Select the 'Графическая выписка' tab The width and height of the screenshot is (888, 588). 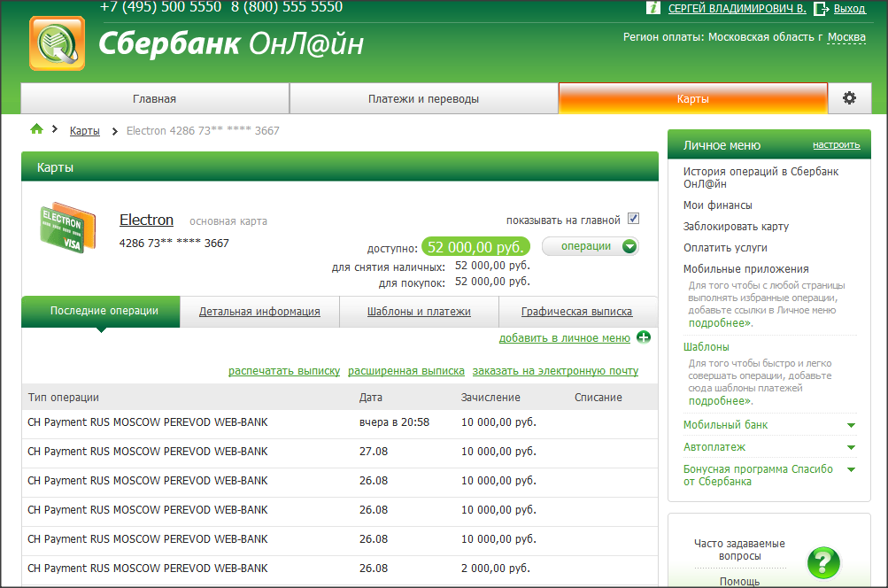tap(576, 312)
